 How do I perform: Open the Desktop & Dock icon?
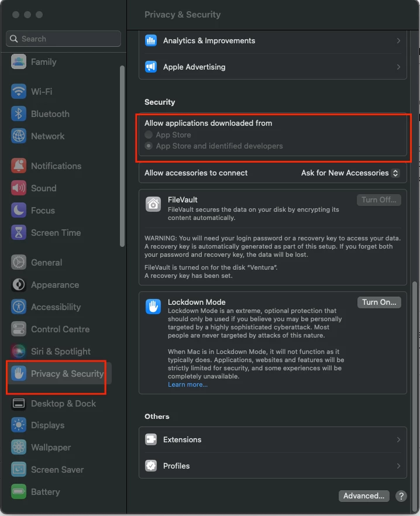point(19,403)
